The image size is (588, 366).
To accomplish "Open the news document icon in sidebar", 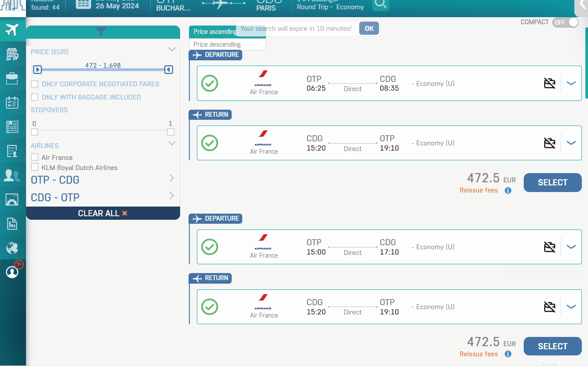I will (12, 126).
